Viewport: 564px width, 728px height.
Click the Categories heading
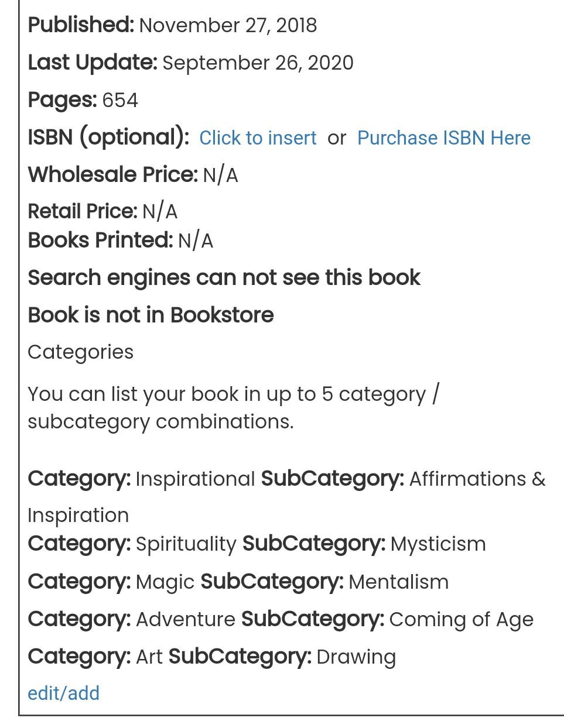pyautogui.click(x=80, y=352)
